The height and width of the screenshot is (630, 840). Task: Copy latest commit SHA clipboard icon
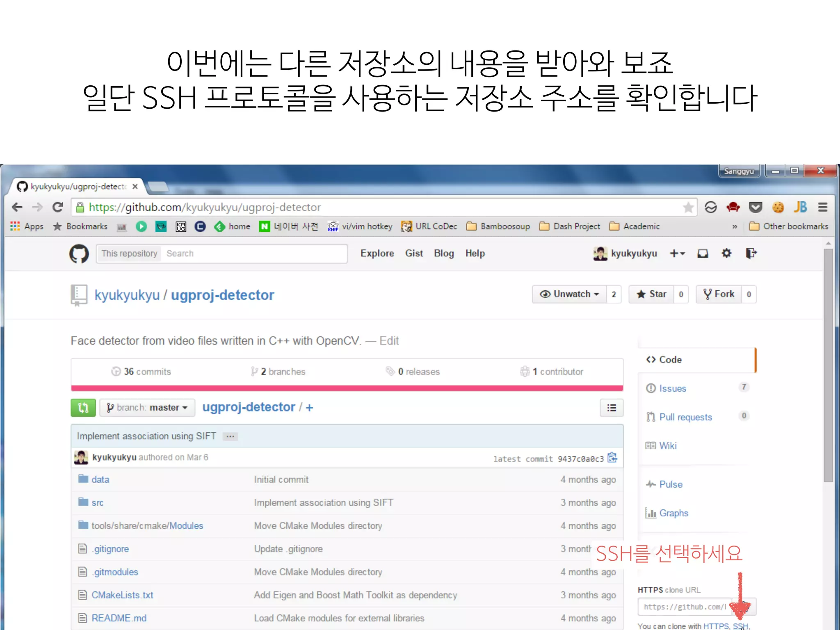pyautogui.click(x=612, y=457)
